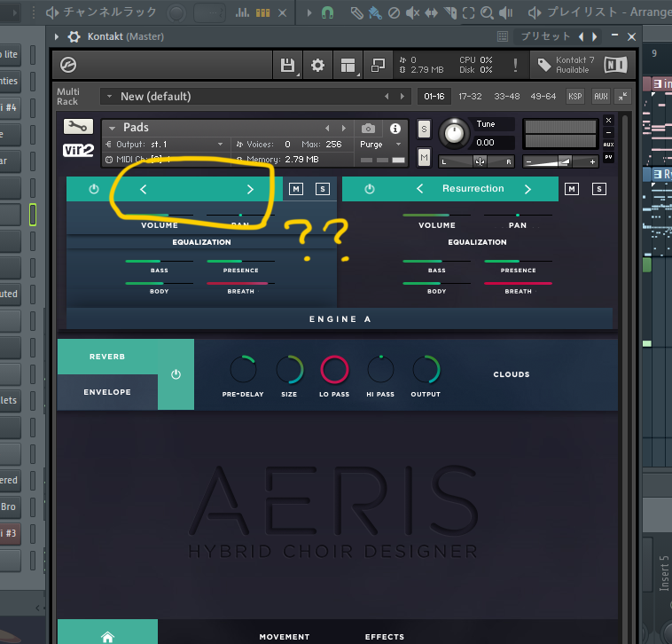Click the NI logo button
Screen dimensions: 672x644
615,65
